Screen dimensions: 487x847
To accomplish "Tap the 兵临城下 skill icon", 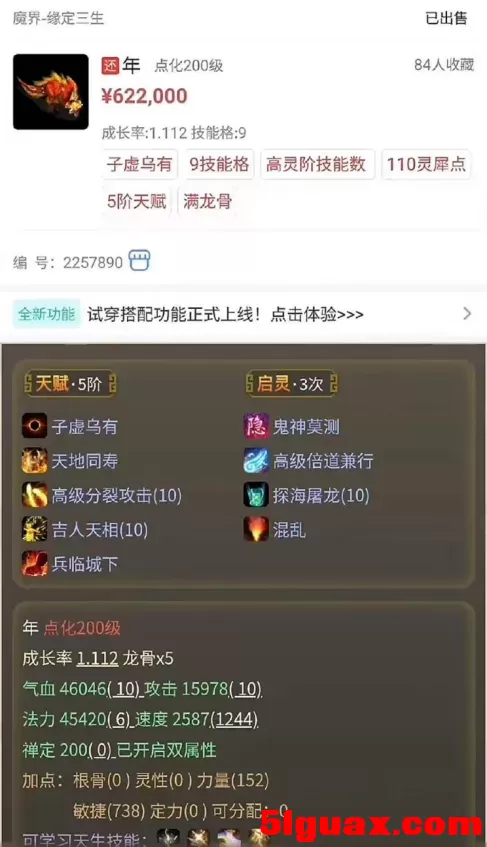I will 35,564.
